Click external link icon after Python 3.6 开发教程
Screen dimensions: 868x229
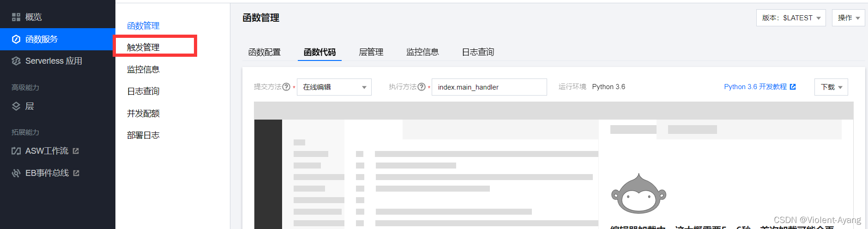(793, 87)
